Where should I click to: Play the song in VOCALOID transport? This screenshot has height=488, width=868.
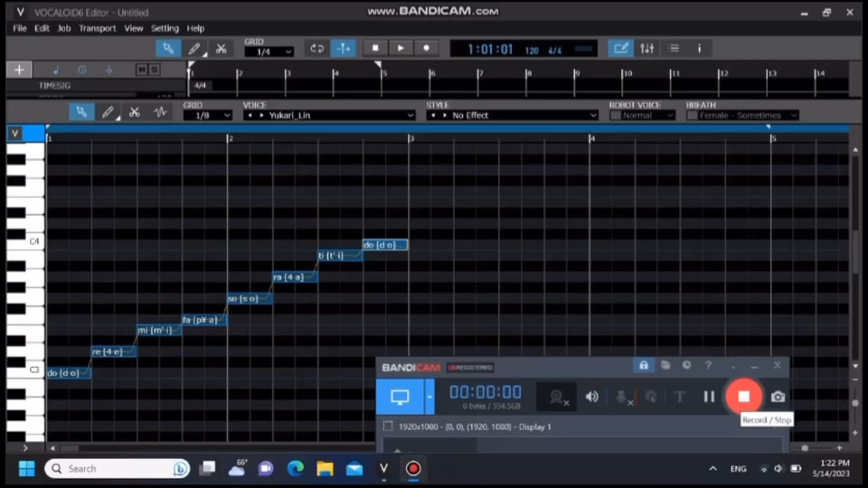pos(401,48)
